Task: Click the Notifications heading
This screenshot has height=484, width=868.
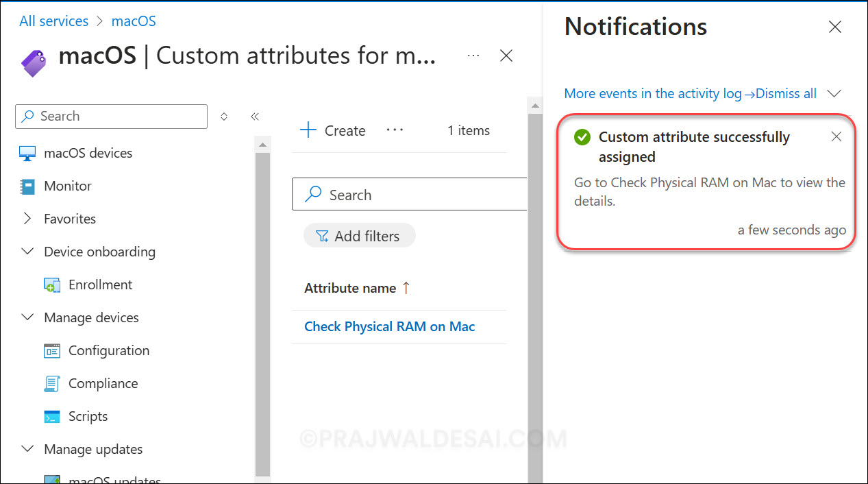Action: (x=636, y=27)
